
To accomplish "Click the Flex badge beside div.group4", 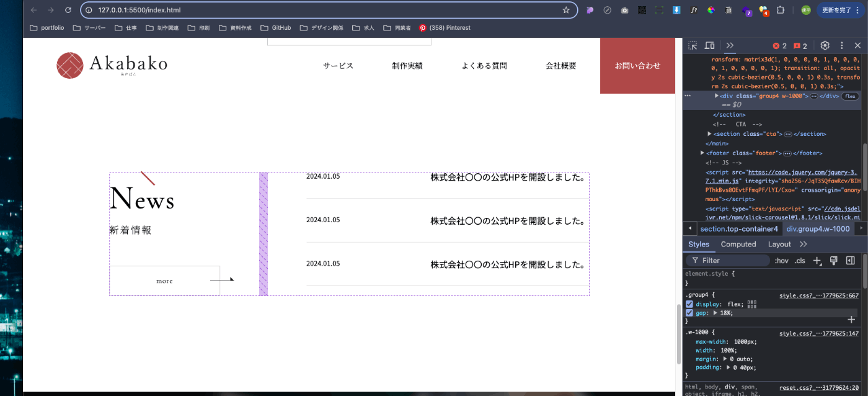I will 850,96.
